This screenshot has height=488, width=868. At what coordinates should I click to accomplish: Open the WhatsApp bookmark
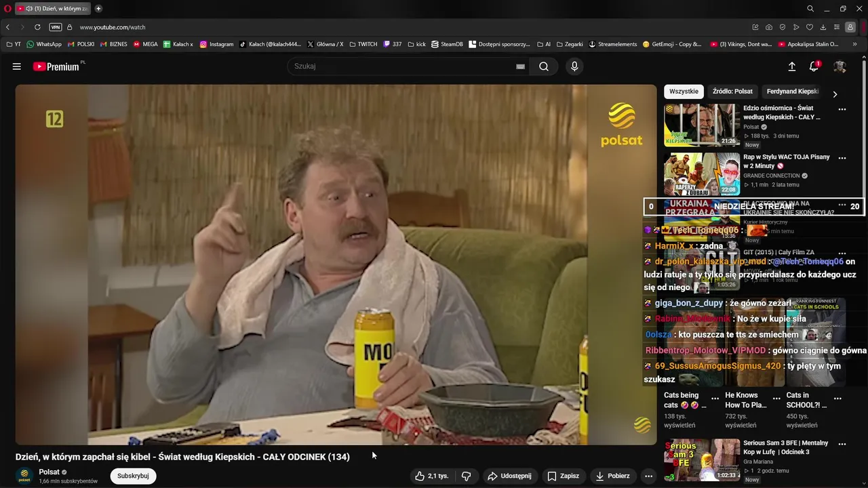click(44, 44)
